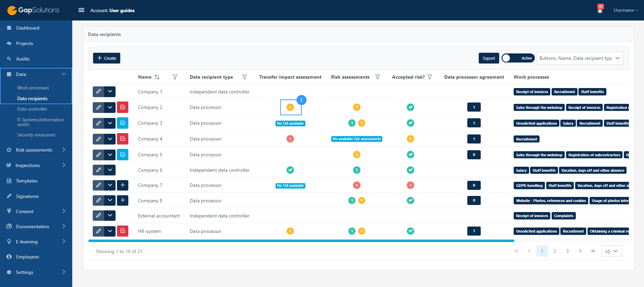Collapse the Data menu section
Viewport: 644px width, 287px height.
pos(63,74)
